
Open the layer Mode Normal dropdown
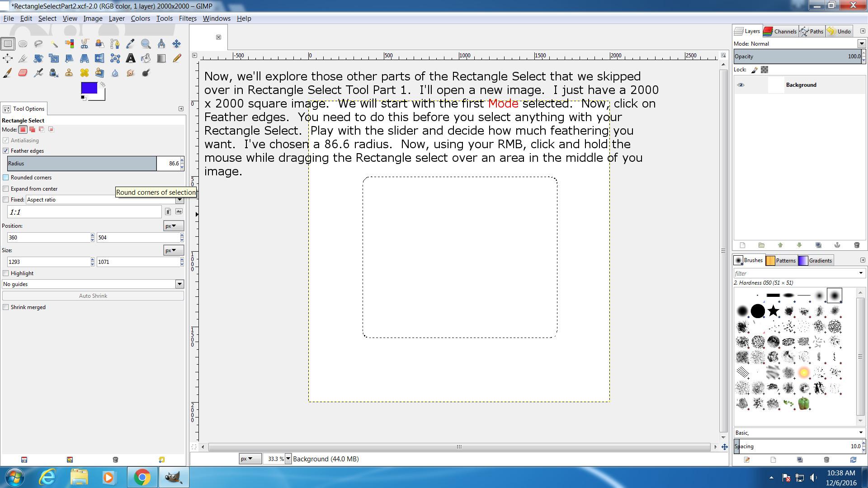pos(861,44)
